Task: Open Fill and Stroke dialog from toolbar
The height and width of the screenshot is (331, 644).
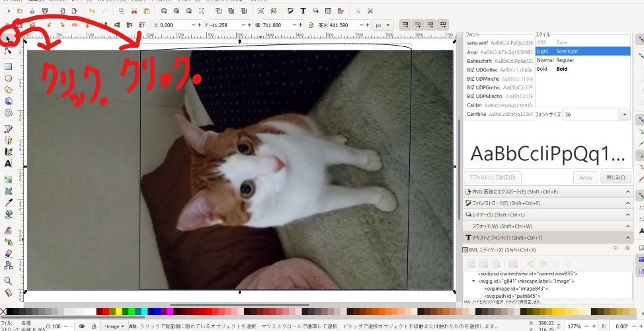Action: [x=290, y=11]
